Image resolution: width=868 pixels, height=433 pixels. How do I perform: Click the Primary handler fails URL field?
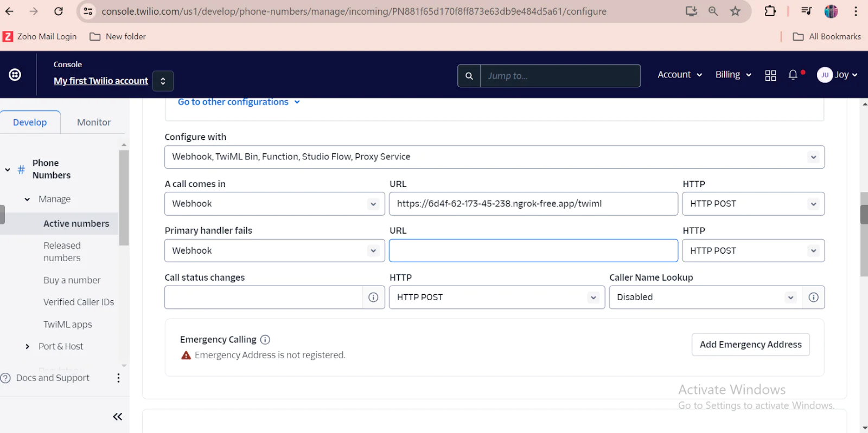pos(533,250)
